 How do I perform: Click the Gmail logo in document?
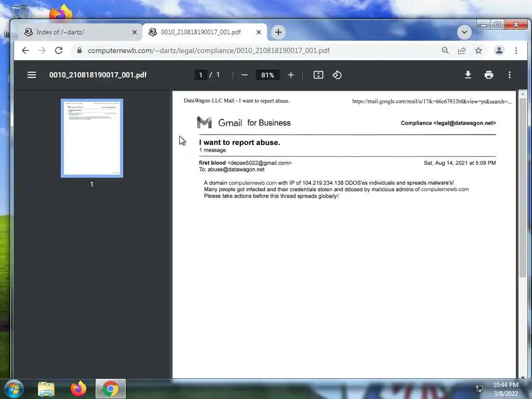[x=204, y=123]
